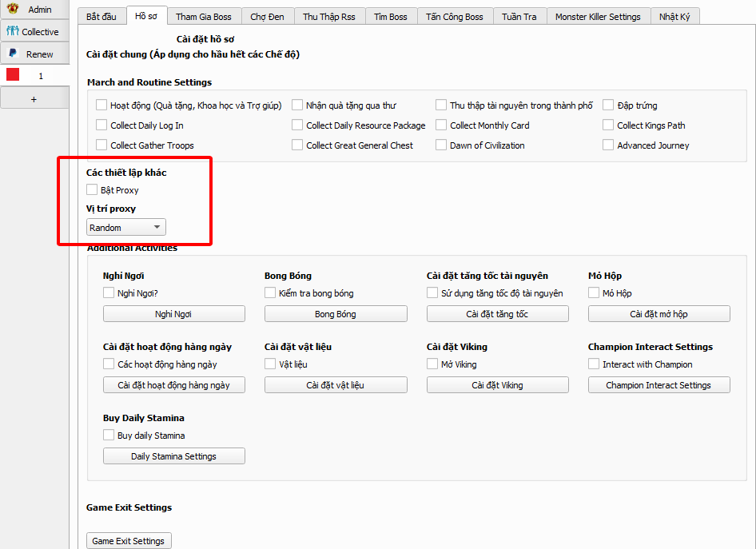Toggle Buy daily Stamina checkbox
Viewport: 756px width, 549px height.
109,436
